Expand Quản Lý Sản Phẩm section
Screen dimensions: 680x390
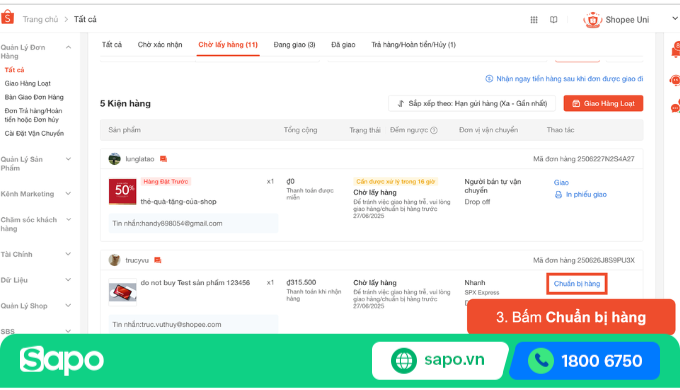[x=68, y=159]
